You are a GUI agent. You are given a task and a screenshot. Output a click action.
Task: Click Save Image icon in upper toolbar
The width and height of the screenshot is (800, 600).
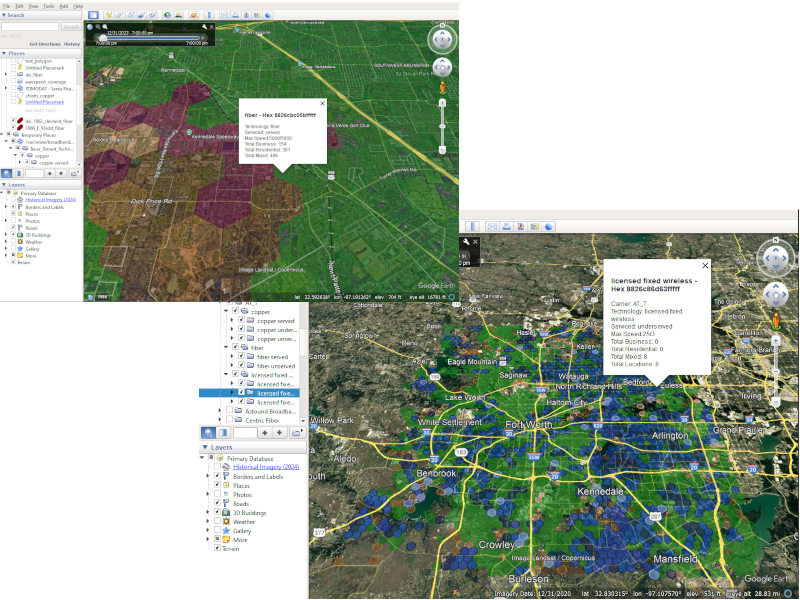pyautogui.click(x=246, y=15)
